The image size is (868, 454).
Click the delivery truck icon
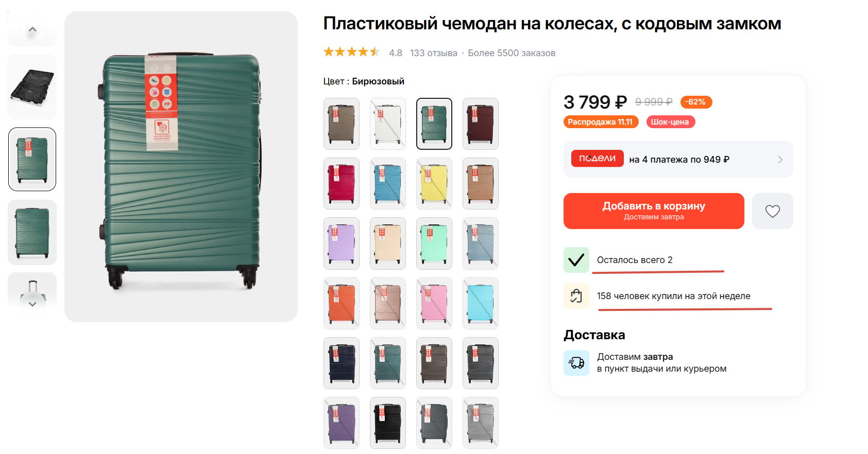pyautogui.click(x=576, y=363)
